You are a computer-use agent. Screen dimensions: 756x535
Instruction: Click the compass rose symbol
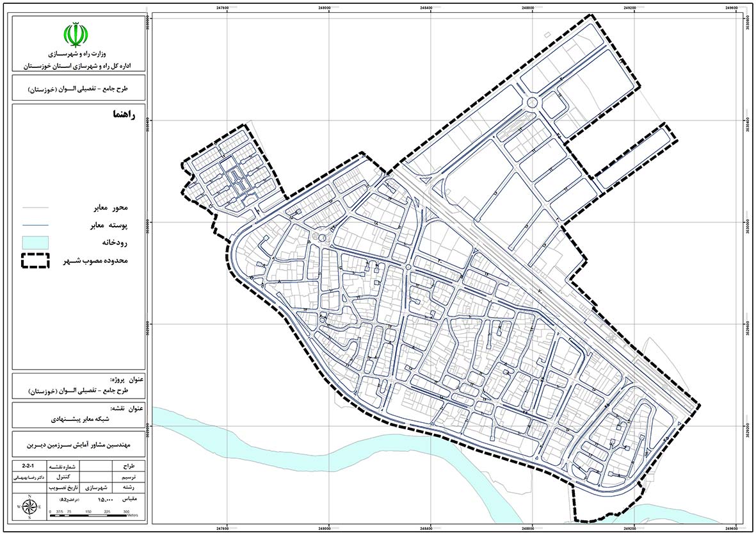tap(29, 507)
